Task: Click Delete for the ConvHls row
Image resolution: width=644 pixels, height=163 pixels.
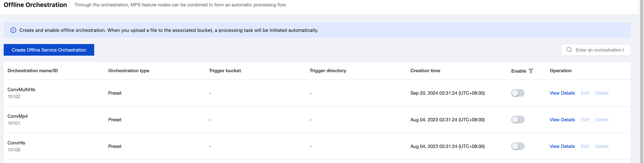Action: point(602,147)
